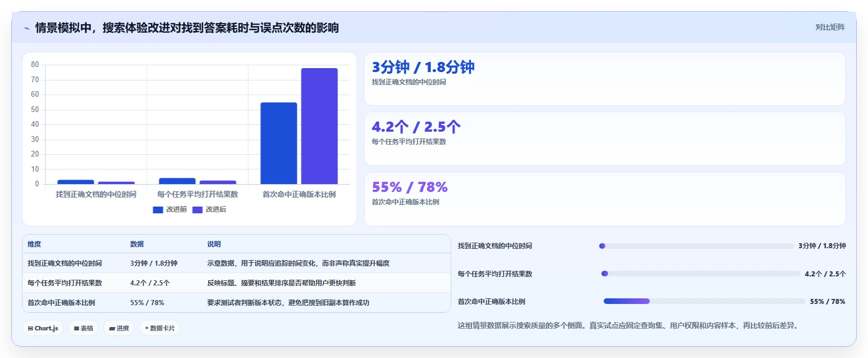Image resolution: width=868 pixels, height=358 pixels.
Task: Click the 改进前 bar for 首次命中正确版本比例
Action: point(278,143)
